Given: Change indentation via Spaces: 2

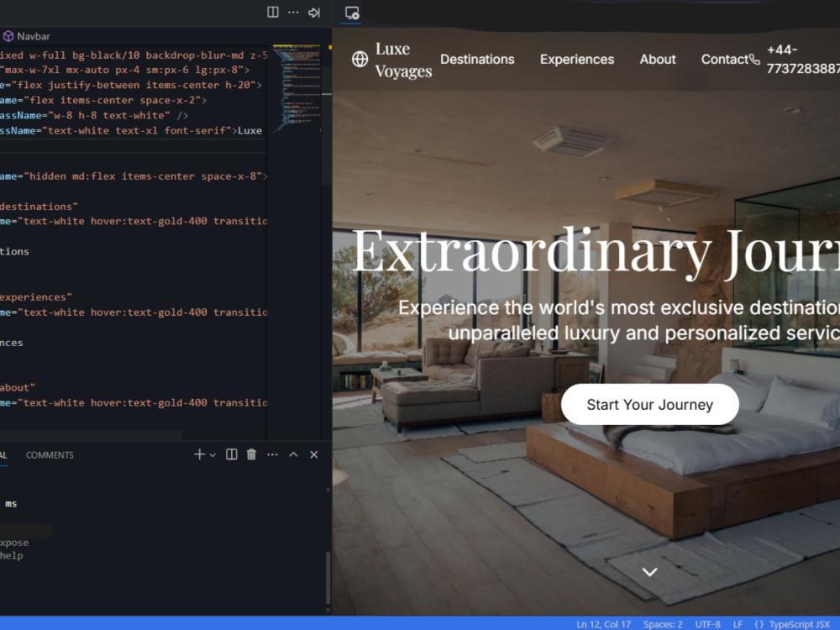Looking at the screenshot, I should 663,624.
